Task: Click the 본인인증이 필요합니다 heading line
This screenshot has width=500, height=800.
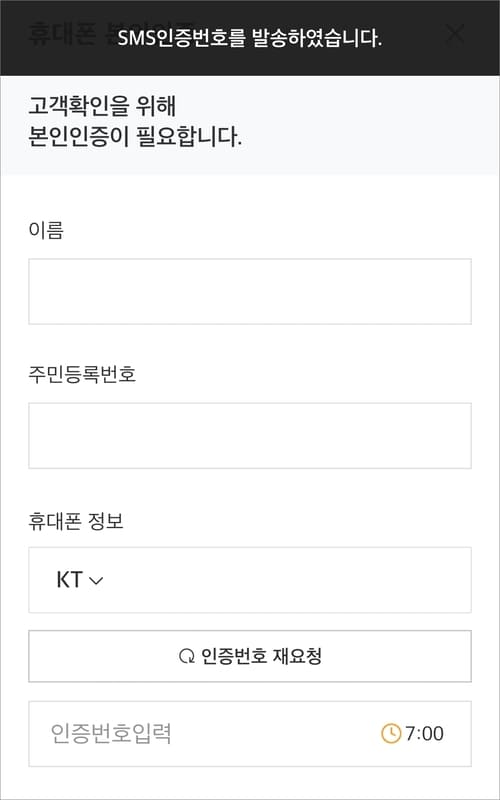Action: pyautogui.click(x=135, y=137)
